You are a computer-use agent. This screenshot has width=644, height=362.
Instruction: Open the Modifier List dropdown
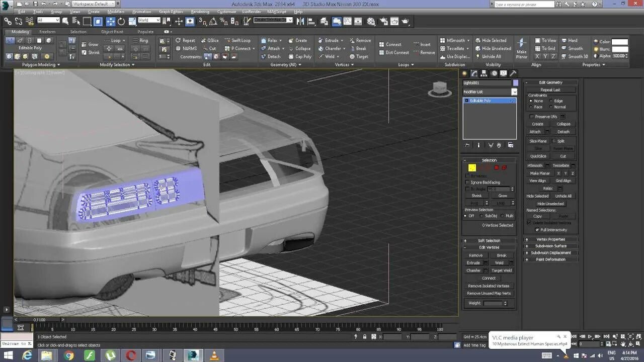(x=514, y=92)
